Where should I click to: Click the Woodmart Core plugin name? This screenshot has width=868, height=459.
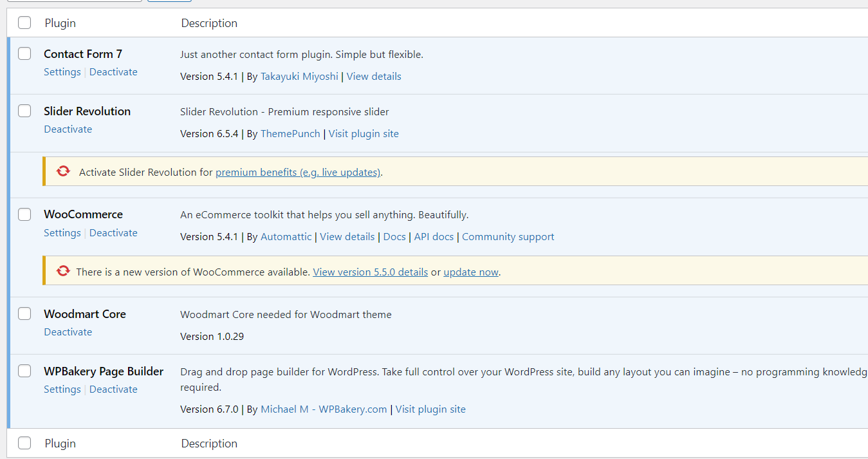point(85,314)
